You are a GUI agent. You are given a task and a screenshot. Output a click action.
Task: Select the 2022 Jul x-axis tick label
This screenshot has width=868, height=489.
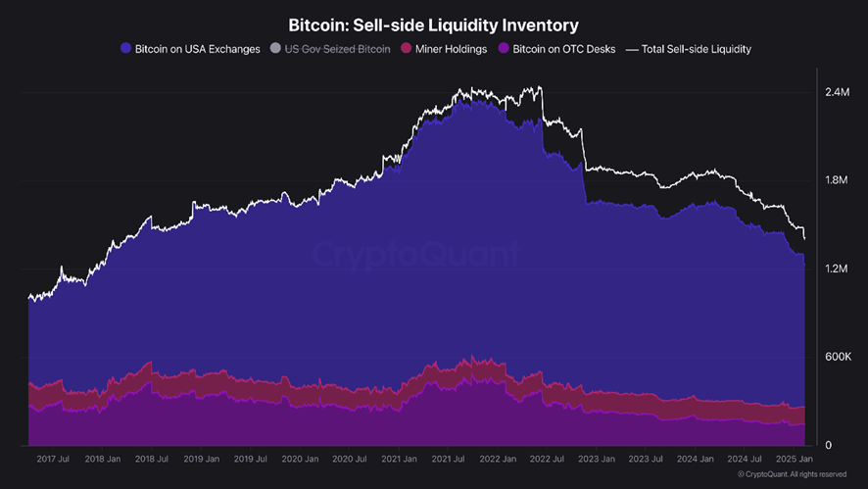pyautogui.click(x=547, y=459)
